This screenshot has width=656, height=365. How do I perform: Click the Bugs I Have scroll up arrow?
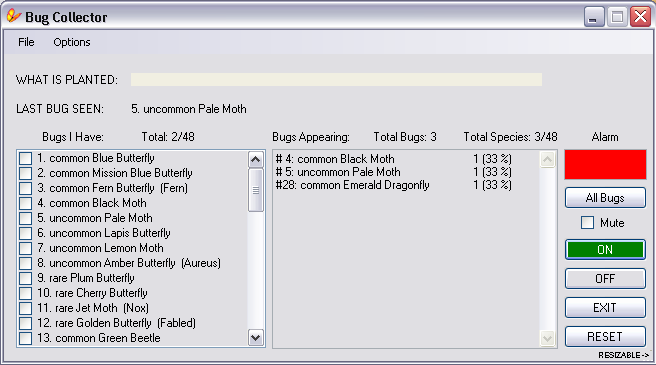[256, 159]
